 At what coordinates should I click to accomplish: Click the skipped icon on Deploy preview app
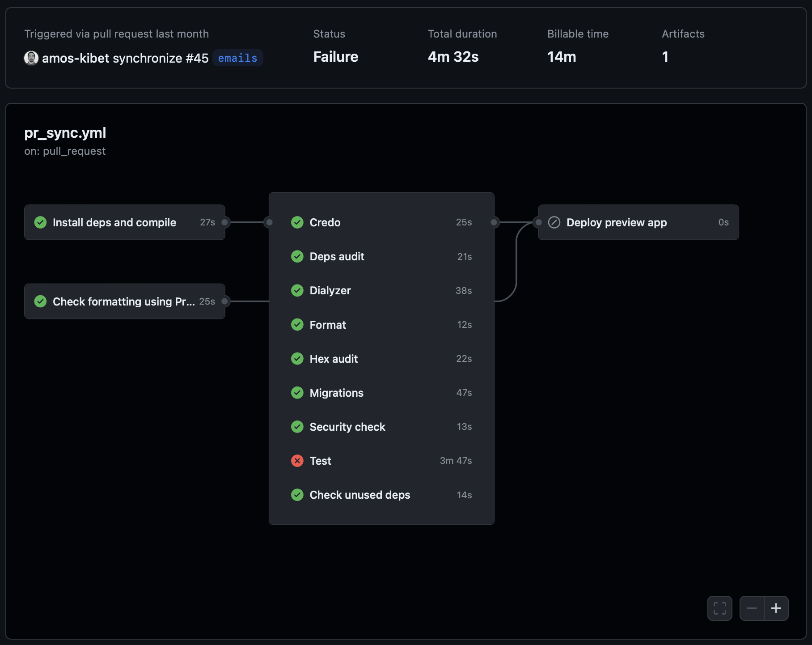point(554,222)
